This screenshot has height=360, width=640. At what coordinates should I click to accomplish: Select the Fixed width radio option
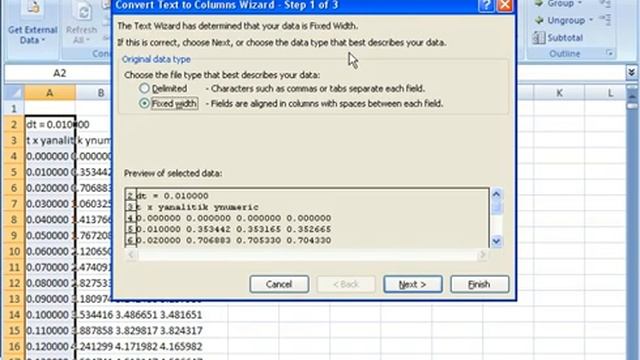click(144, 103)
